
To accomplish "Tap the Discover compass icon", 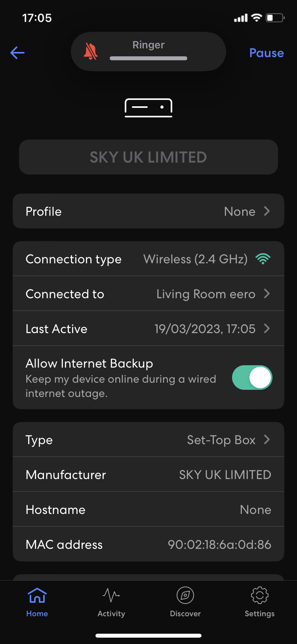I will [x=185, y=595].
